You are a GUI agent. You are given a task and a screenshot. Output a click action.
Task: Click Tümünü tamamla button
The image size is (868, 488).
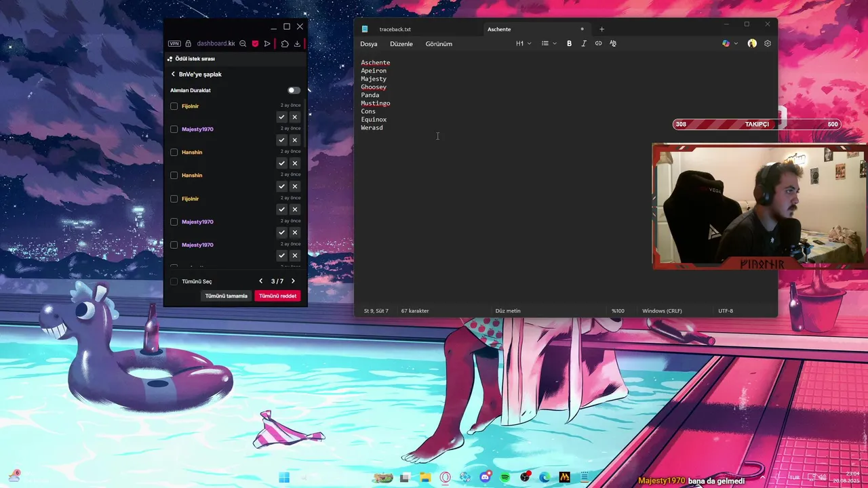click(226, 296)
